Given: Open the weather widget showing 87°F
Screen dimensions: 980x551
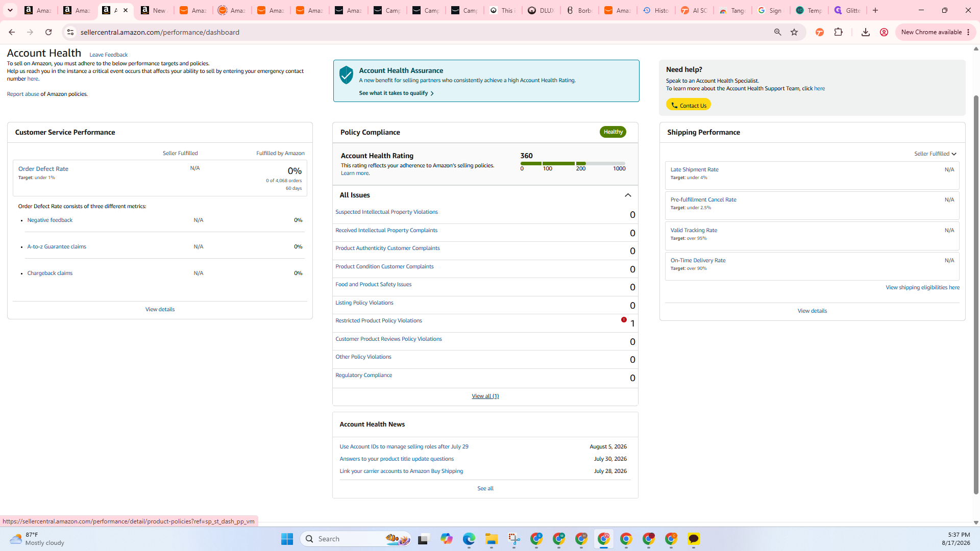Looking at the screenshot, I should point(37,539).
